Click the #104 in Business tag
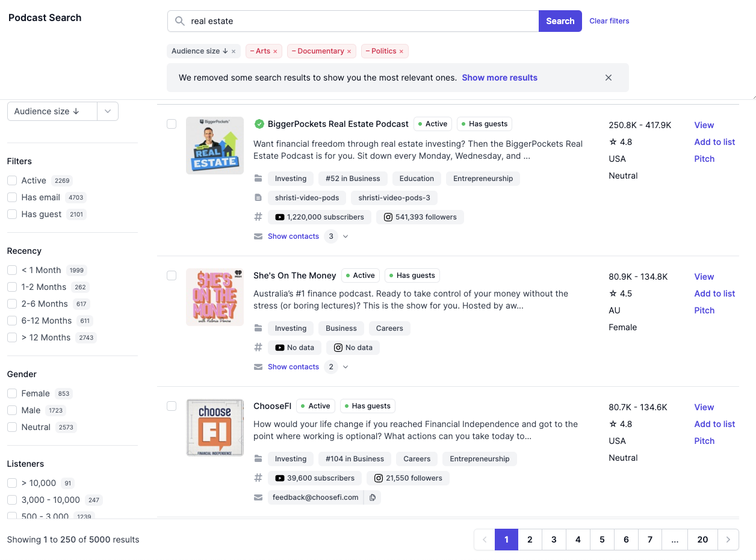 tap(355, 459)
